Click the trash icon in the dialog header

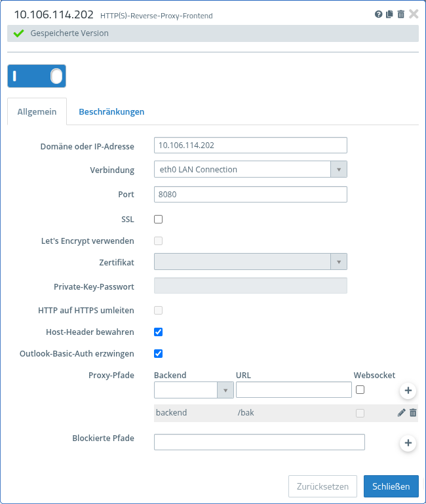400,14
